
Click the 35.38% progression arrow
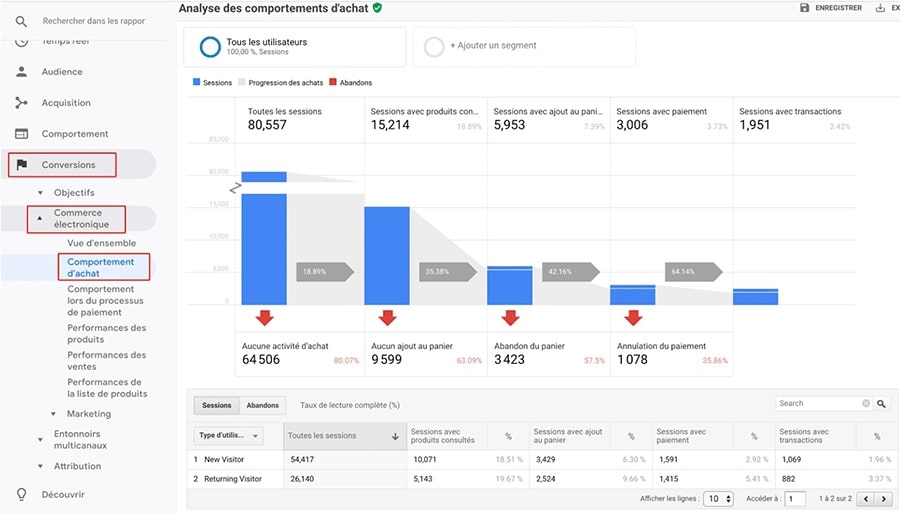click(448, 272)
